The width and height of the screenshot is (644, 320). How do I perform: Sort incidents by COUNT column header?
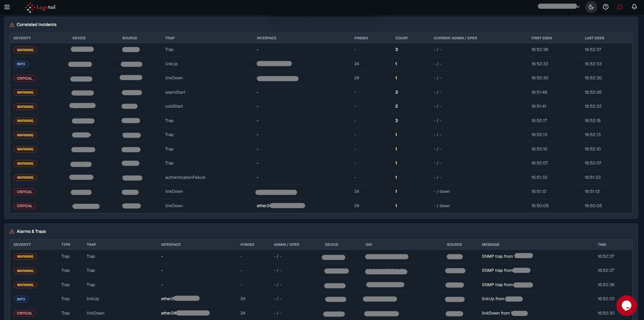pos(402,38)
